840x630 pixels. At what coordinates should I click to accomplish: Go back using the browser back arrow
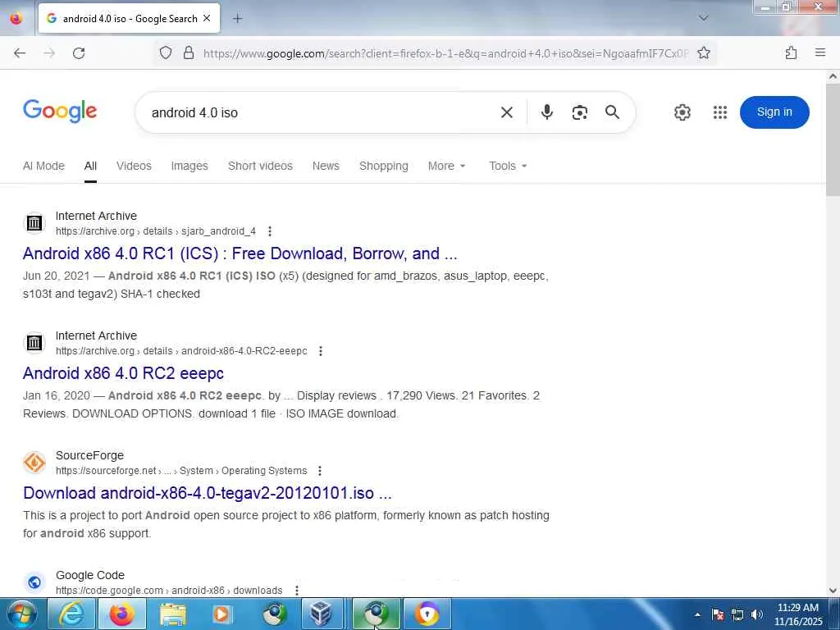[20, 53]
